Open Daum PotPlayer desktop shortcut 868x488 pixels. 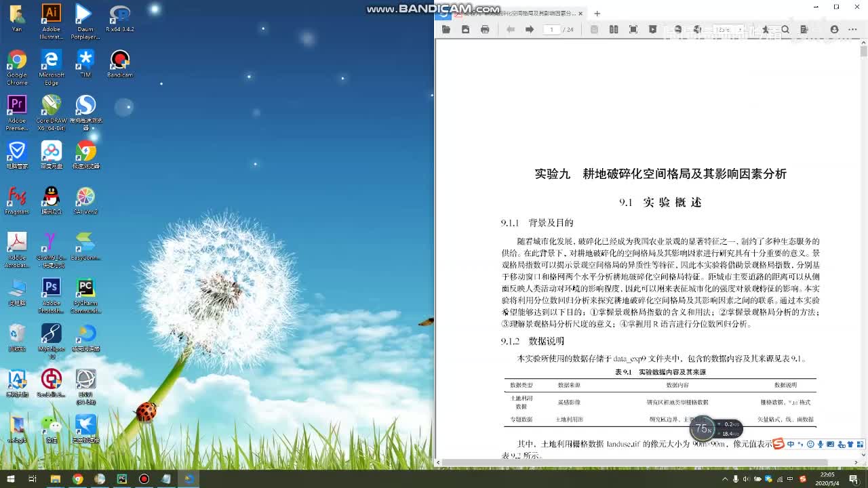(x=85, y=21)
